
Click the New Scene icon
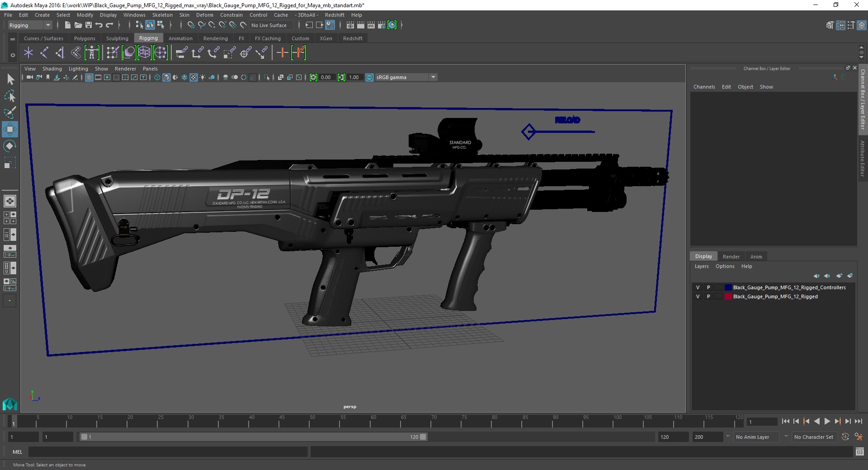(67, 25)
